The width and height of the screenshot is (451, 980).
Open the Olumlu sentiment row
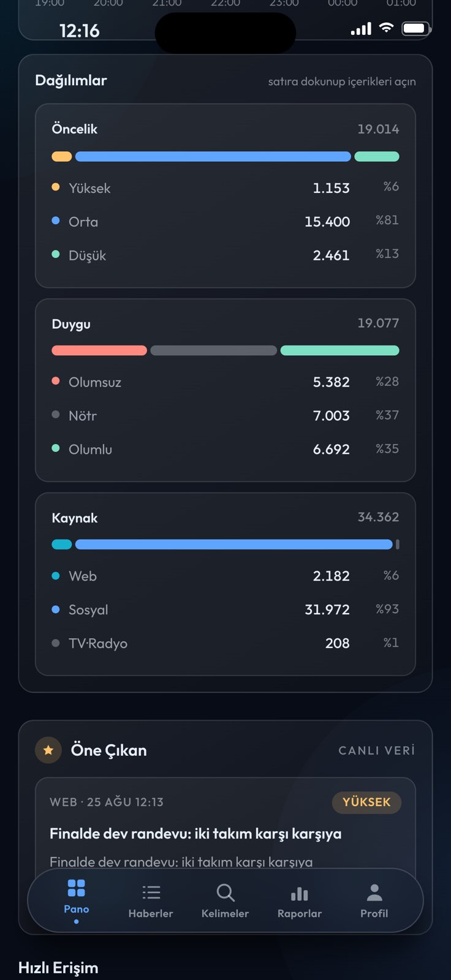coord(225,450)
